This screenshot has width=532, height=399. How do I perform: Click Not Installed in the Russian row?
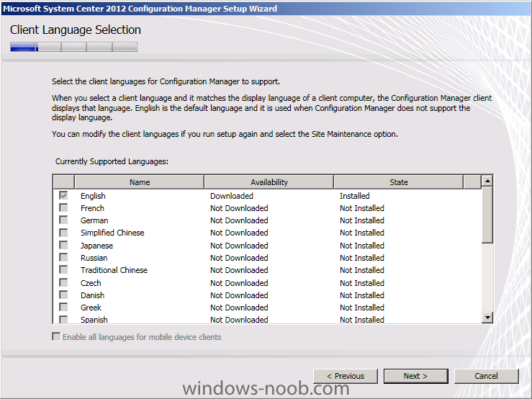[362, 258]
